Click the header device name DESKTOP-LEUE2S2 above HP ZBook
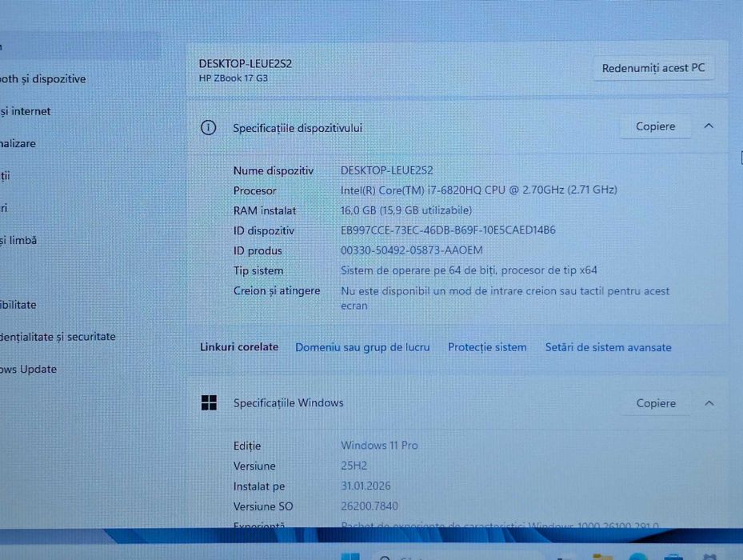743x560 pixels. pos(246,63)
